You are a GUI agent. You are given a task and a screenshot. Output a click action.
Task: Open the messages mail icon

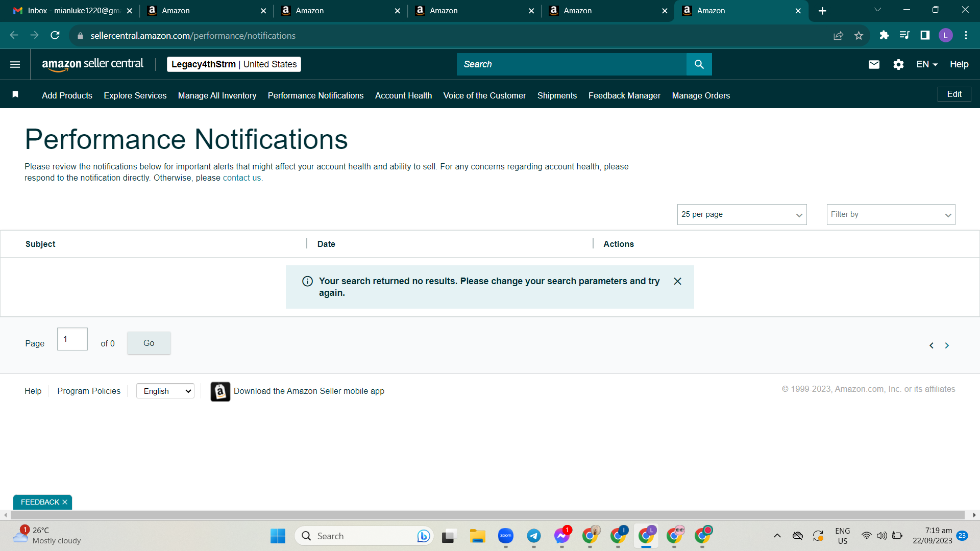click(874, 64)
